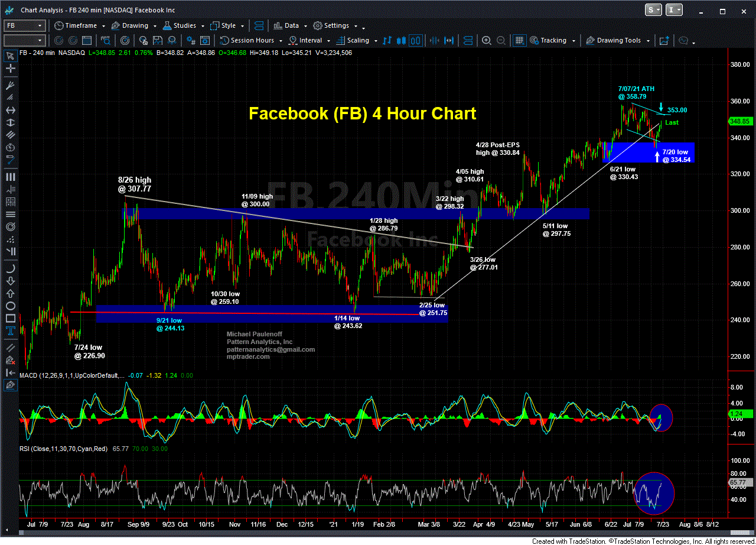Open the Drawing Tools menu

pos(619,41)
